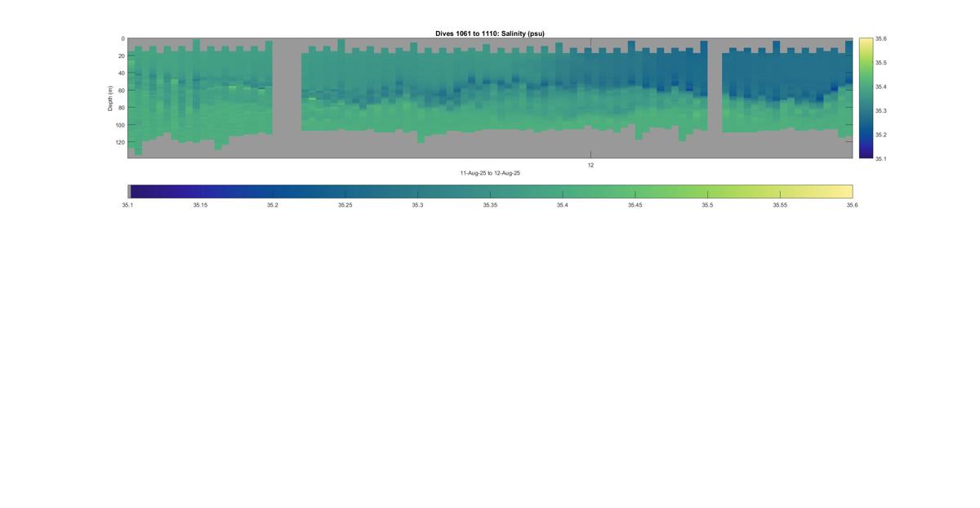Click depth axis tick label '60'

(122, 91)
